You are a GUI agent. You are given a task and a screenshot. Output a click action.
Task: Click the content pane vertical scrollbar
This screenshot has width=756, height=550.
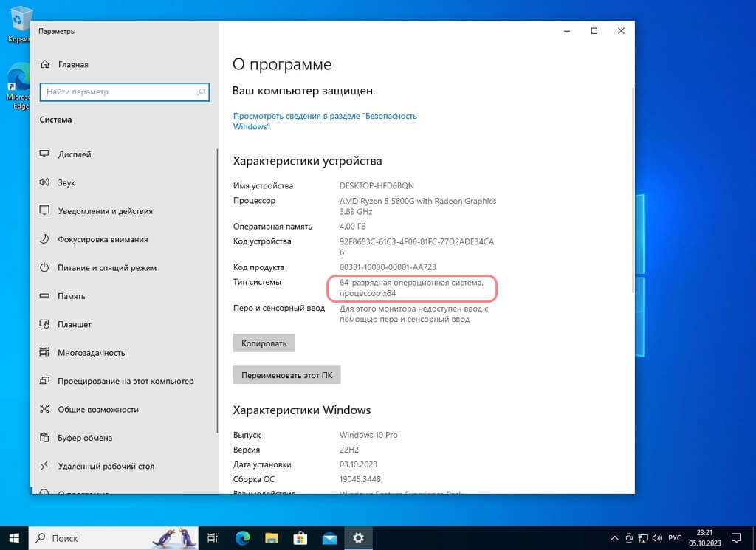[x=632, y=185]
